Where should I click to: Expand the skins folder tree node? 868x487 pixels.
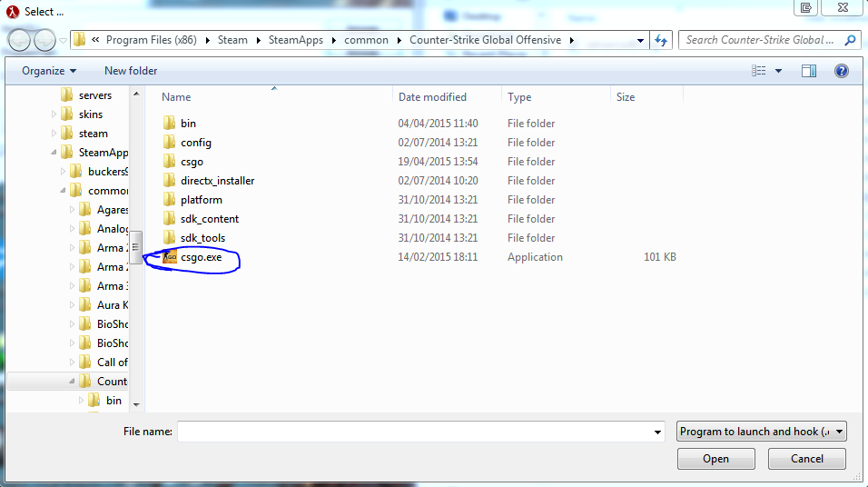click(54, 114)
